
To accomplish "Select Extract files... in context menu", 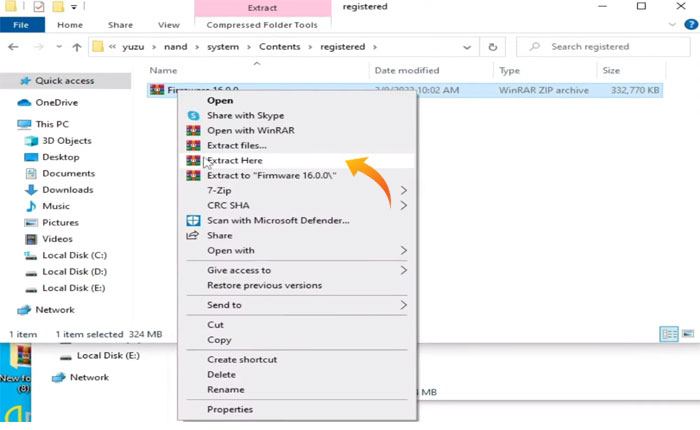I will 236,145.
